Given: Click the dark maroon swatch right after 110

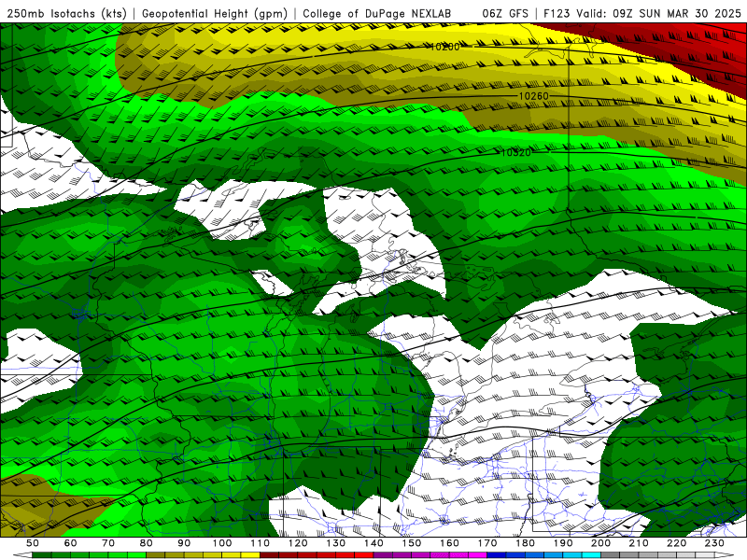Looking at the screenshot, I should pos(269,555).
